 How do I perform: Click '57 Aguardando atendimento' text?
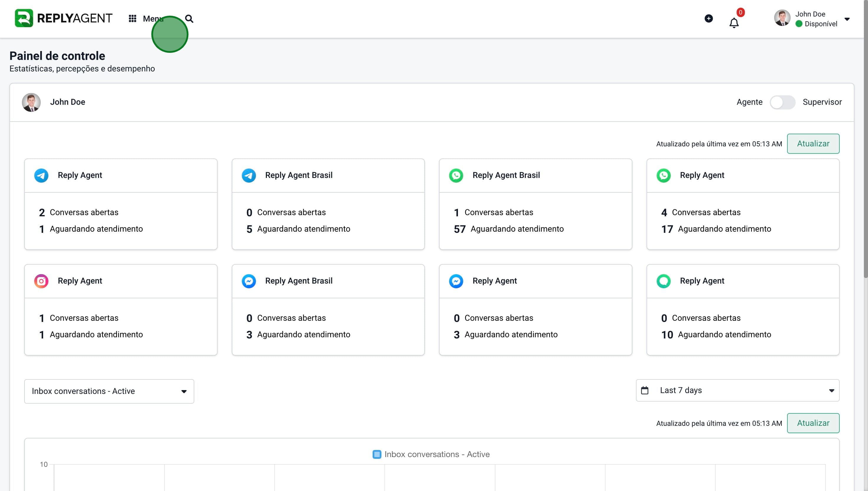tap(509, 229)
